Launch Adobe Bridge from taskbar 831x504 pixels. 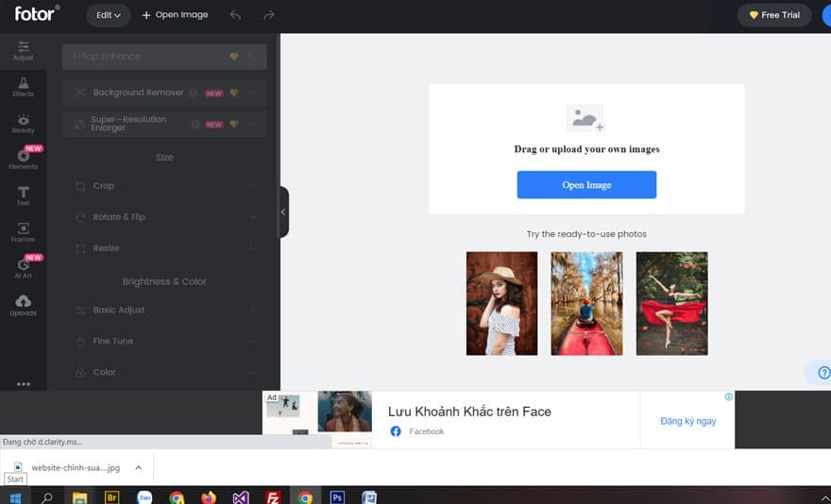[111, 497]
